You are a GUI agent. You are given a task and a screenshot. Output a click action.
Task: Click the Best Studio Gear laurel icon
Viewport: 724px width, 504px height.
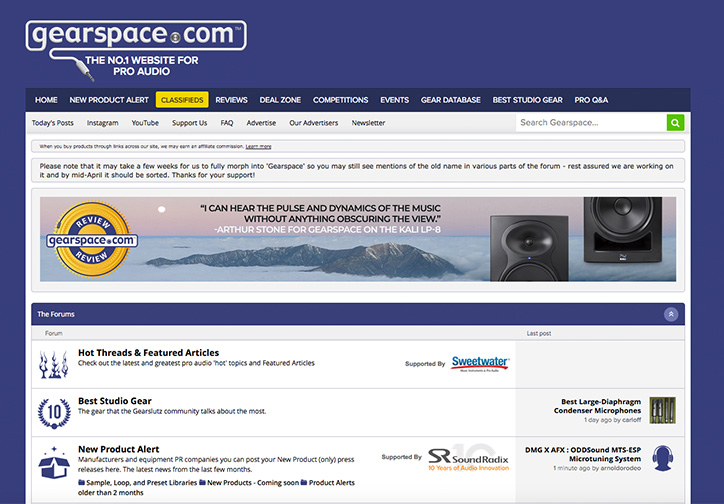click(54, 413)
